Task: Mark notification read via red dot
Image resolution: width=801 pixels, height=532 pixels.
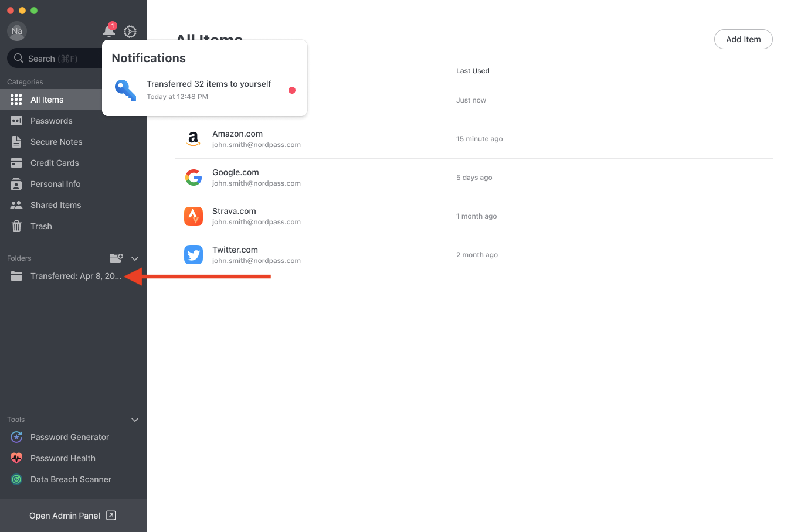Action: [292, 90]
